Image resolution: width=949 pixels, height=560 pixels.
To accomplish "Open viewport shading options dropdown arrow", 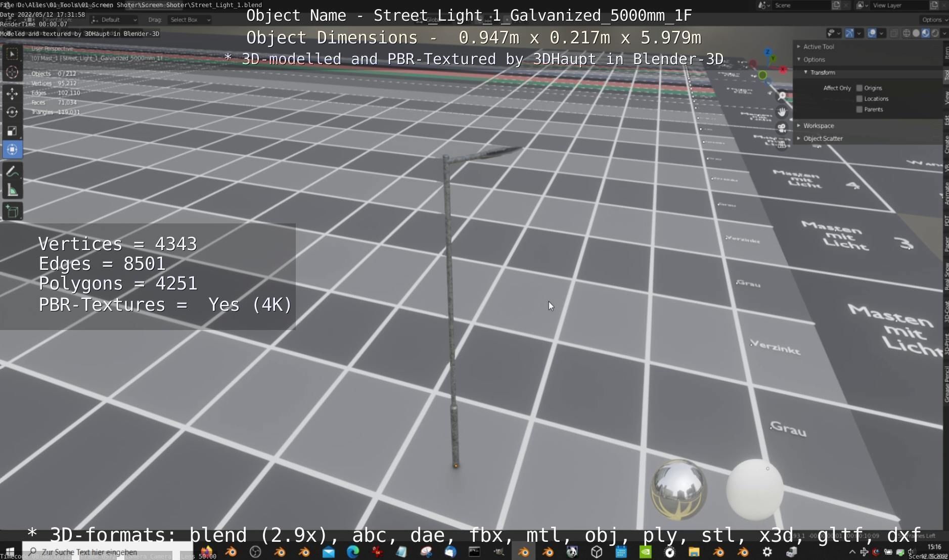I will point(944,33).
